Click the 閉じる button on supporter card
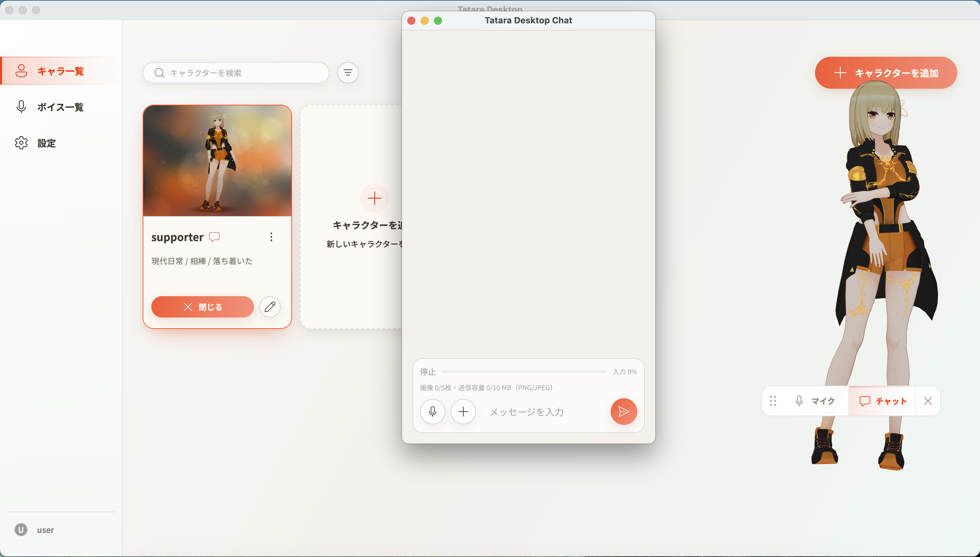This screenshot has height=557, width=980. pyautogui.click(x=203, y=307)
